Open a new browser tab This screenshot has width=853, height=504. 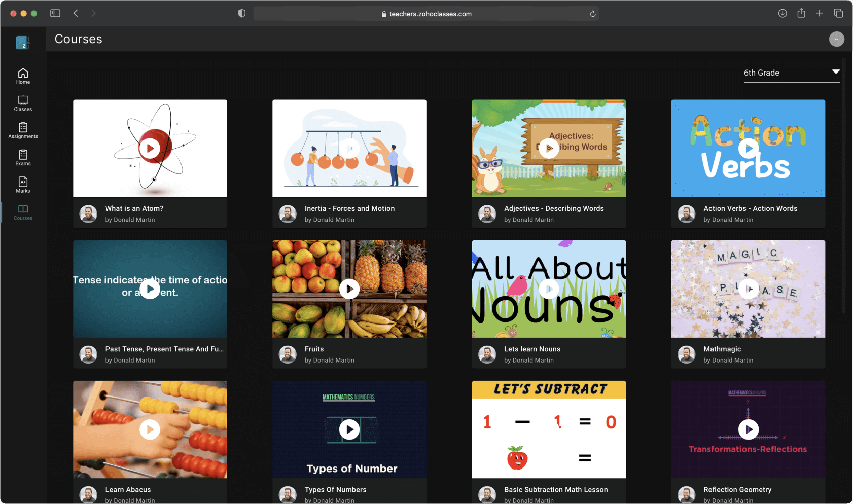820,14
